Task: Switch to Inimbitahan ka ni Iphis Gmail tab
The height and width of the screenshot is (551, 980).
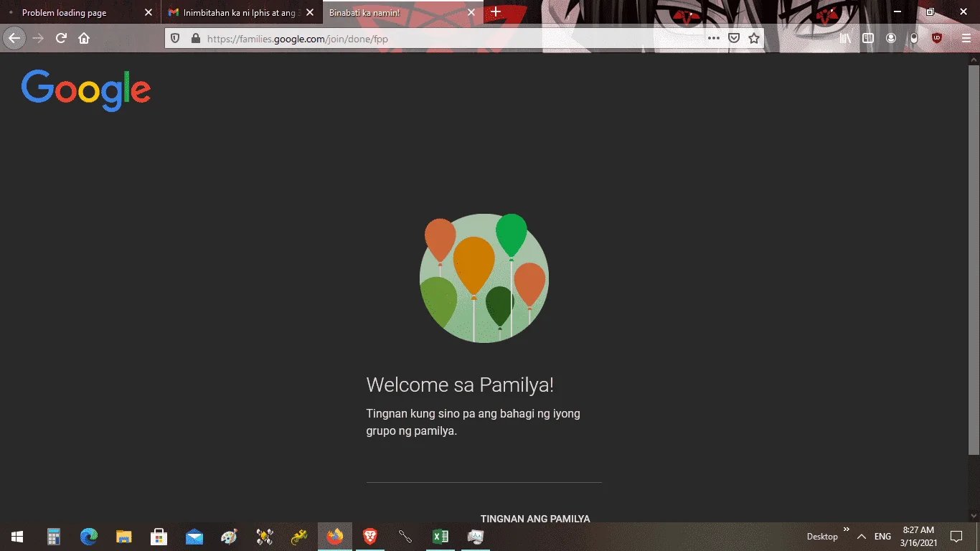Action: tap(242, 12)
